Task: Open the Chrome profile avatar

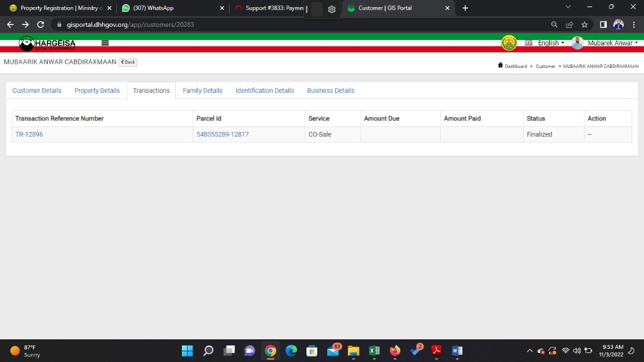Action: 618,24
